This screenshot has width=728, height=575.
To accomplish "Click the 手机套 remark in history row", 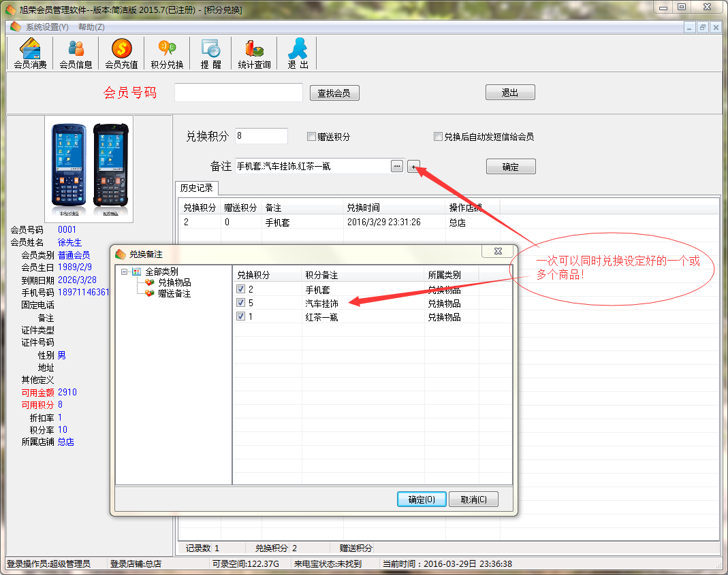I will pyautogui.click(x=278, y=223).
